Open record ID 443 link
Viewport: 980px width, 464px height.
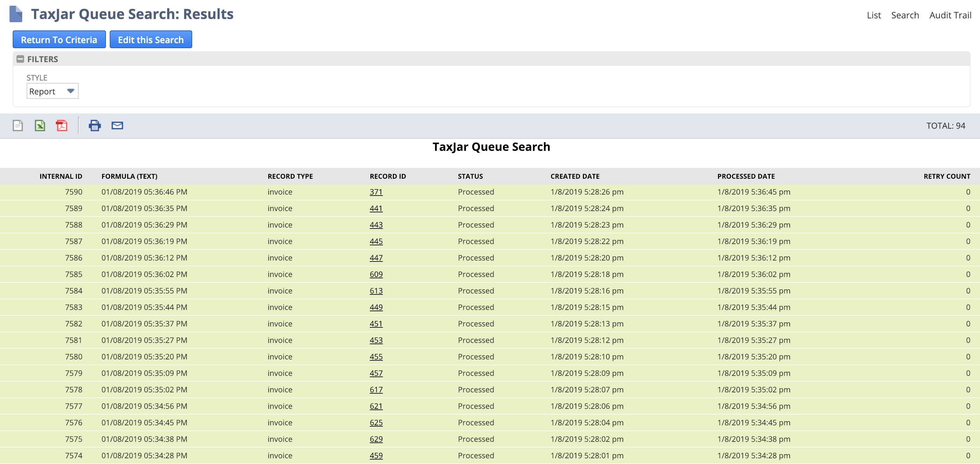[376, 225]
